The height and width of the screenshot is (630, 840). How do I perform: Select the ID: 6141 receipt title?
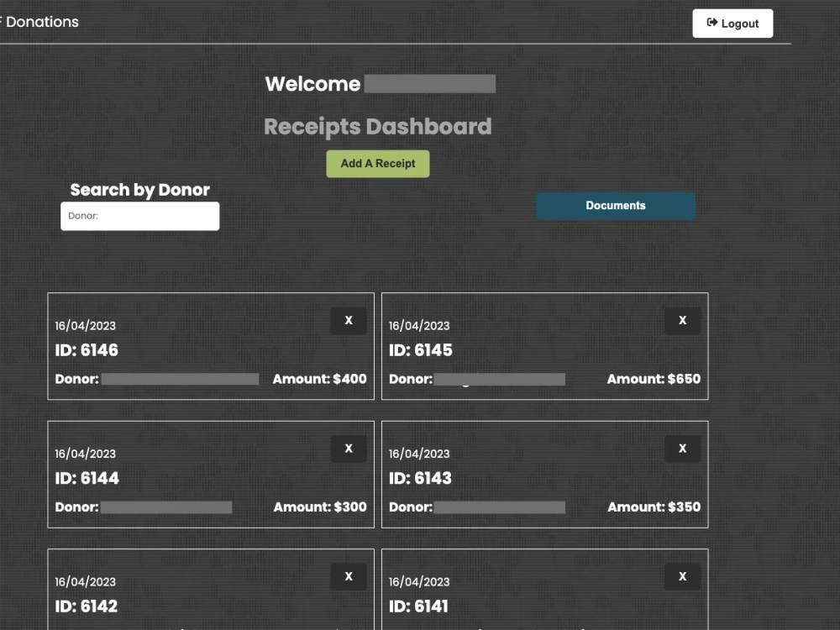pos(418,606)
